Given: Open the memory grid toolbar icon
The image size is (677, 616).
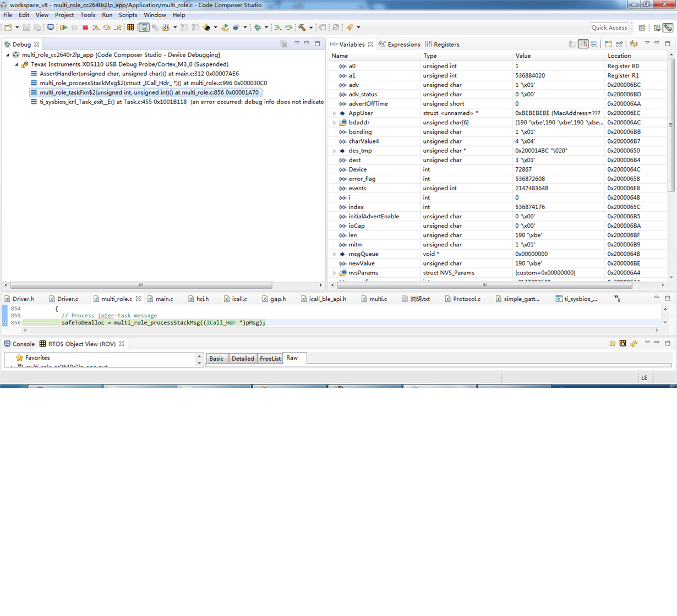Looking at the screenshot, I should tap(130, 27).
